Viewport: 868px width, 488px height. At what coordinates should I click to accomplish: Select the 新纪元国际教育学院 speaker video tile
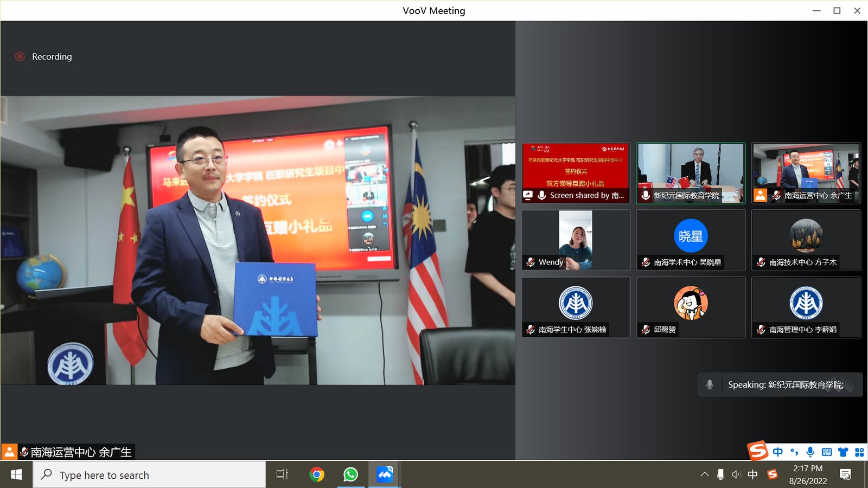tap(691, 173)
